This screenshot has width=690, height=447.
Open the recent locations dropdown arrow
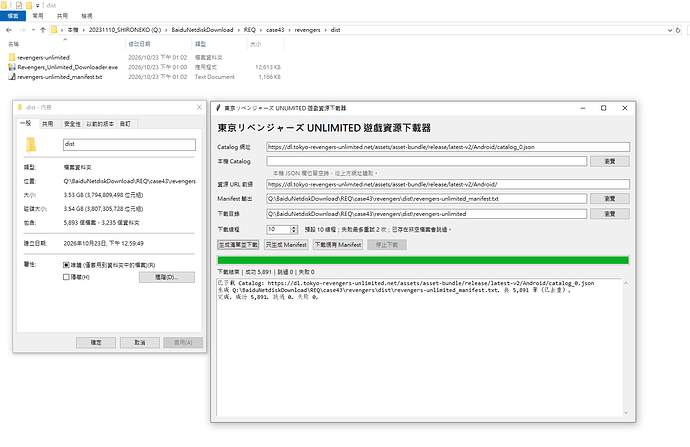click(33, 30)
